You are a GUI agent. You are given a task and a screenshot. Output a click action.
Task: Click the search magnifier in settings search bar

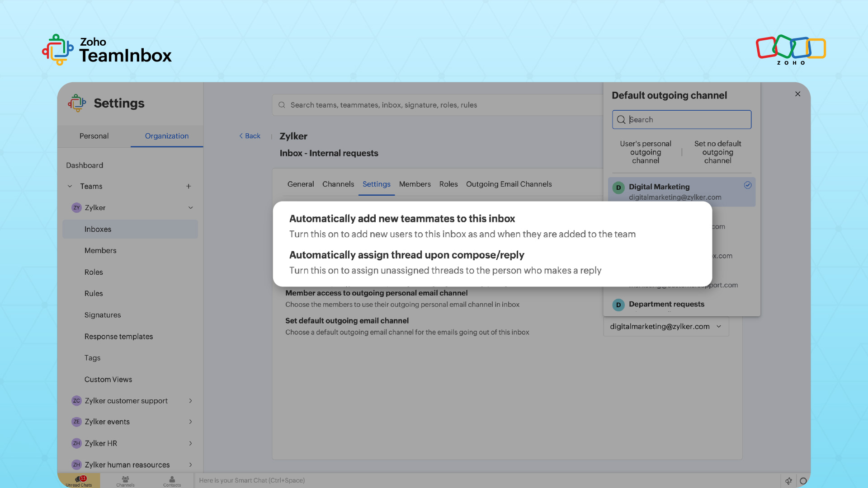coord(282,105)
